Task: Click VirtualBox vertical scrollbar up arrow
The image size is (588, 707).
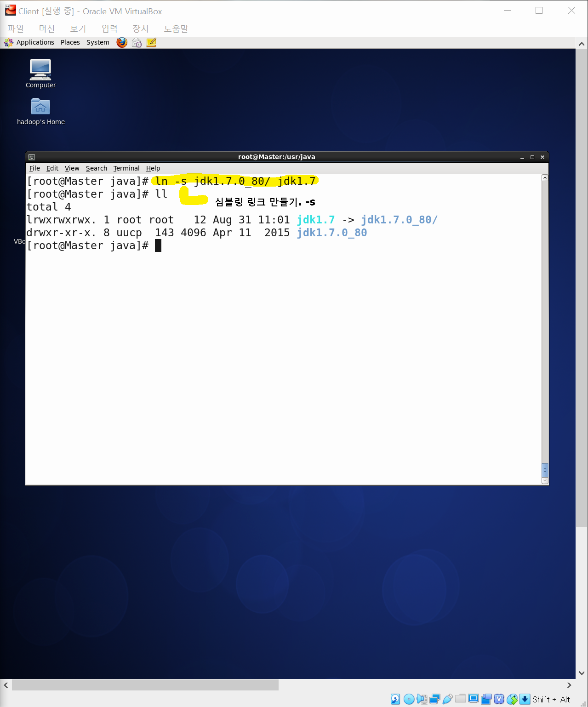Action: [x=582, y=44]
